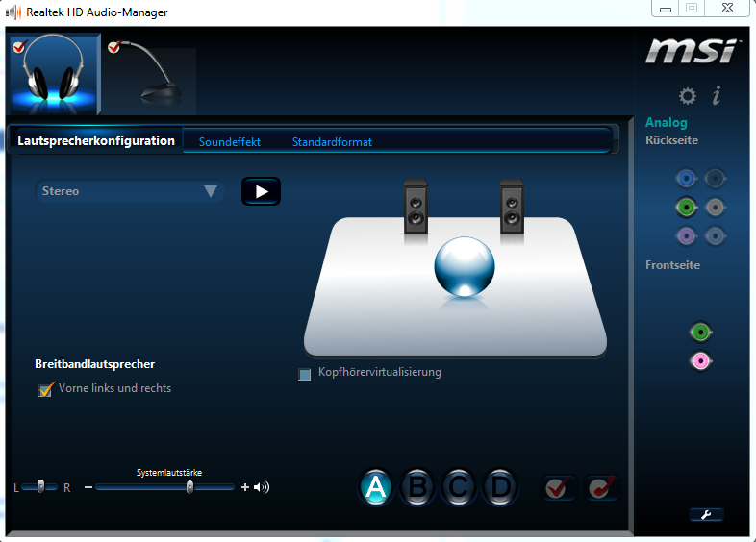The image size is (756, 542).
Task: Click the listener sphere in the diagram
Action: point(465,266)
